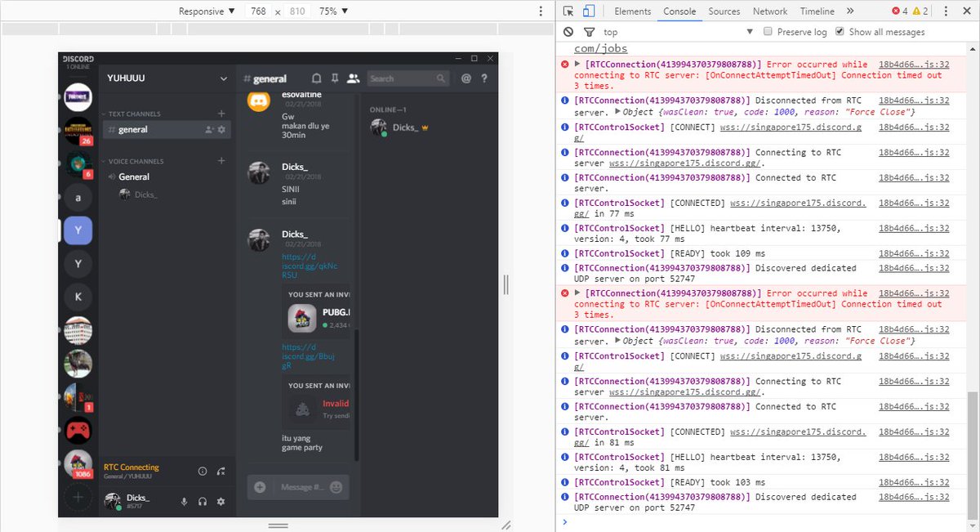
Task: Open Discord user settings gear icon
Action: click(220, 501)
